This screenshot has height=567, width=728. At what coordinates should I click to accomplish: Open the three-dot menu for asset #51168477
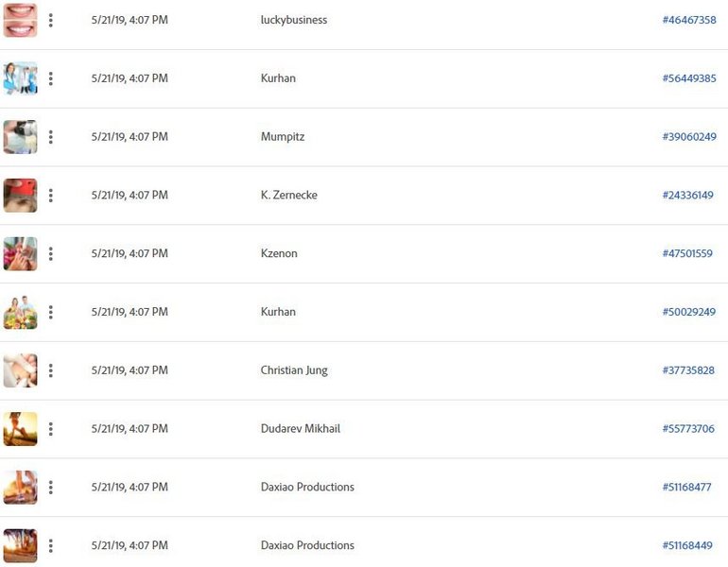[51, 488]
